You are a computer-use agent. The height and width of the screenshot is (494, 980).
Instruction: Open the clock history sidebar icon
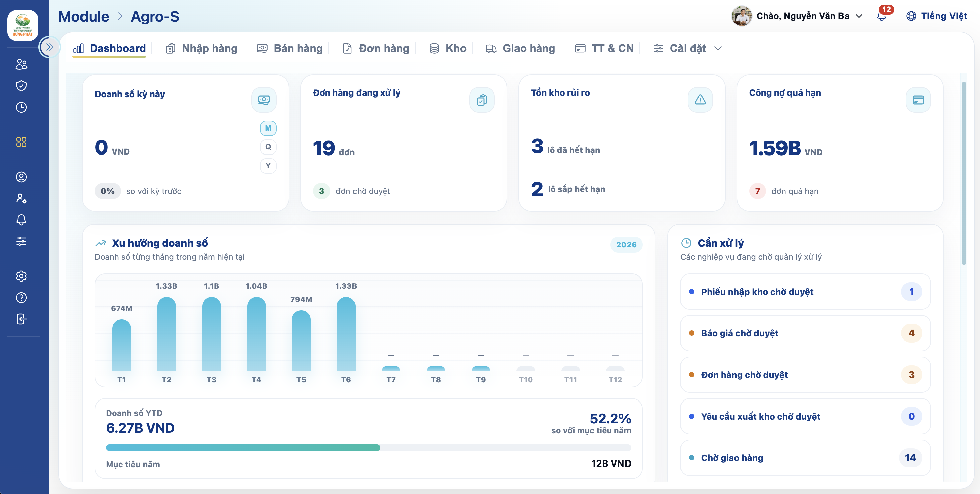coord(21,107)
